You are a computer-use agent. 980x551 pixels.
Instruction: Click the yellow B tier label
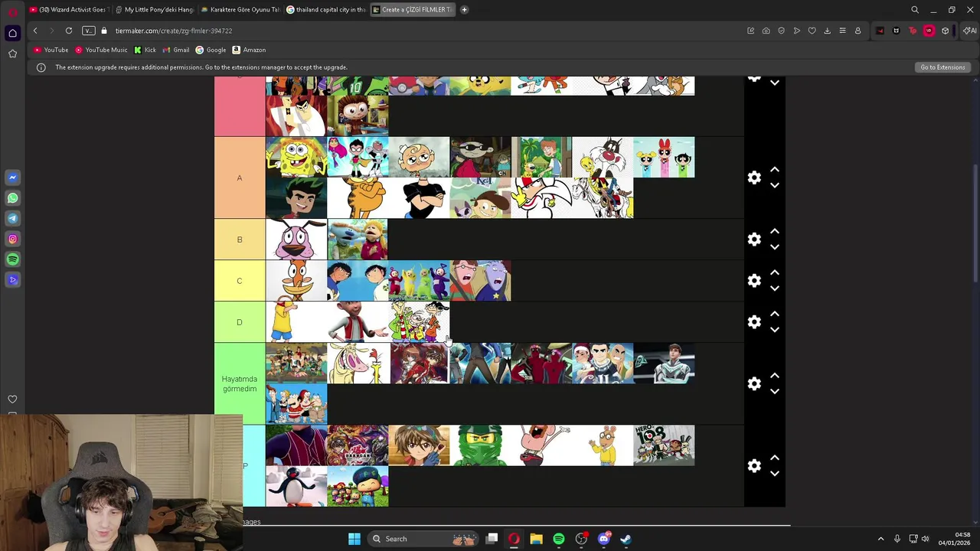(240, 240)
